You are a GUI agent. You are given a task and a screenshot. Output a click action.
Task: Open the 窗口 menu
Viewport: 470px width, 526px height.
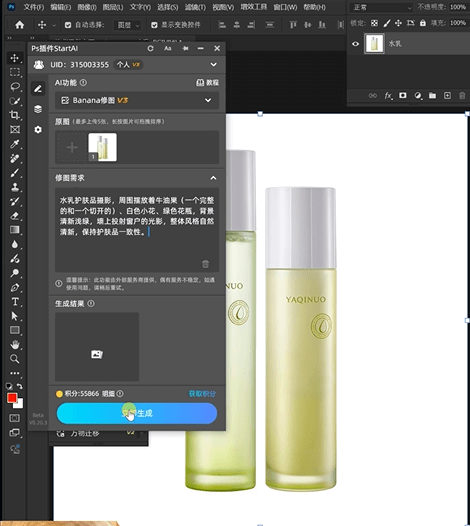click(285, 7)
